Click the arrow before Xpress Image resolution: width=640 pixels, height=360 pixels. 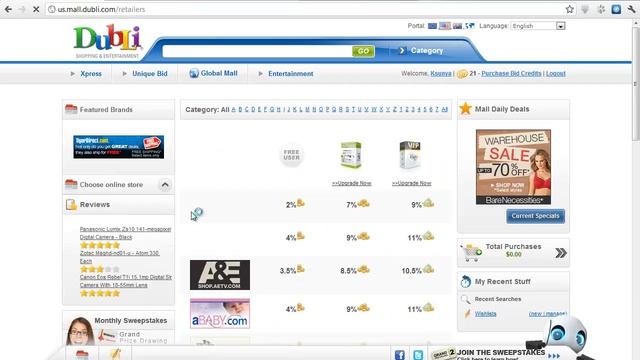pos(73,74)
